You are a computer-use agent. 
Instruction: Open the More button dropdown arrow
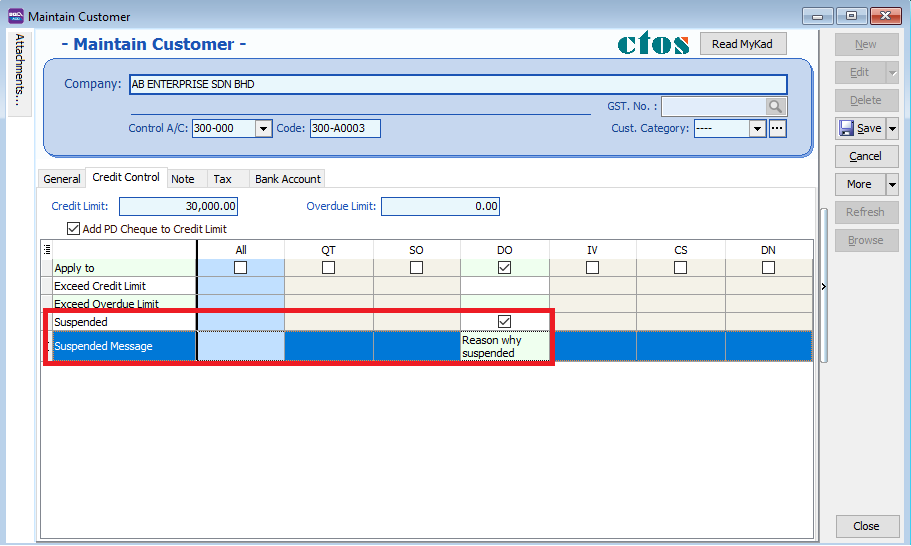[892, 184]
